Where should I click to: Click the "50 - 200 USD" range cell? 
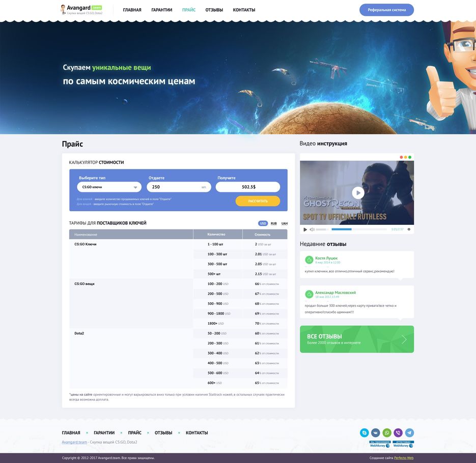coord(217,333)
